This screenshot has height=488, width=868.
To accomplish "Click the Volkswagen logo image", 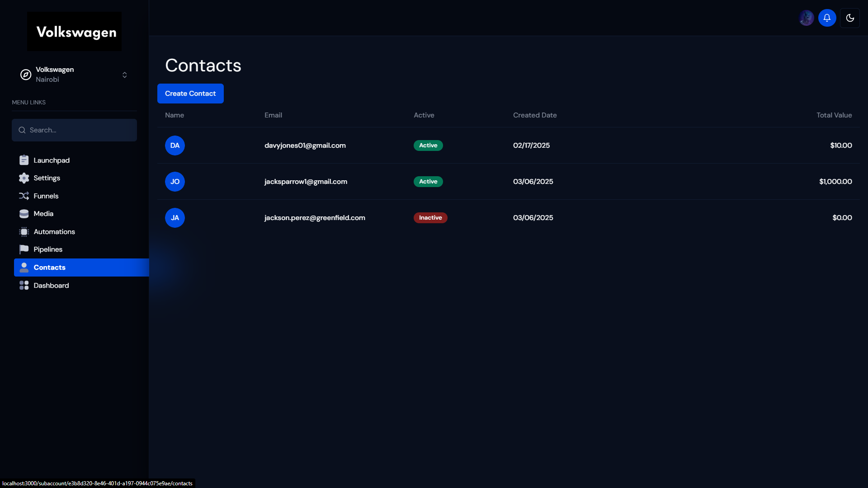I will click(x=74, y=31).
